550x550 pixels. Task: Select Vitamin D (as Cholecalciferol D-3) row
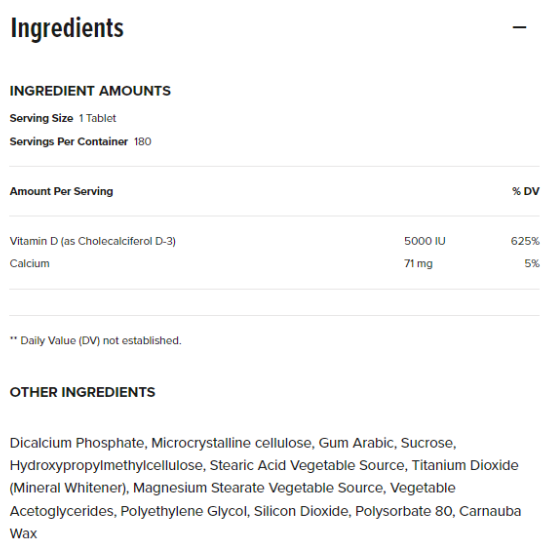(x=274, y=241)
